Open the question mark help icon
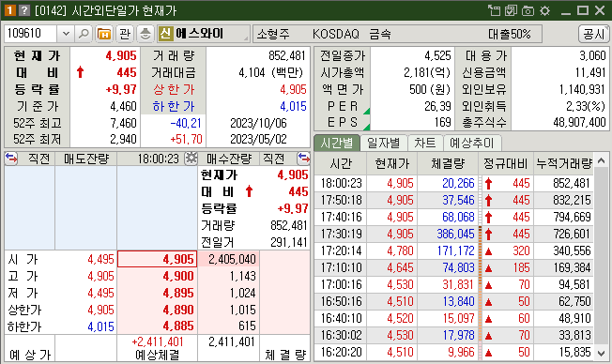The height and width of the screenshot is (364, 612). [24, 10]
